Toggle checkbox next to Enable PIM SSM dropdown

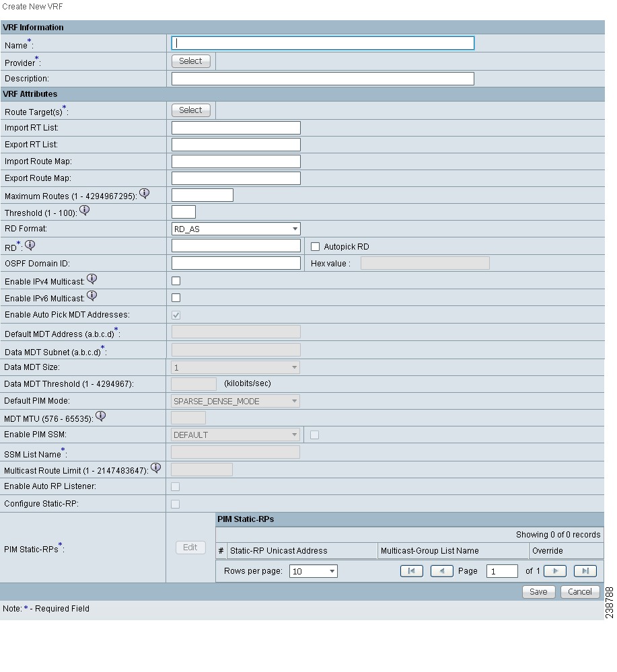314,435
